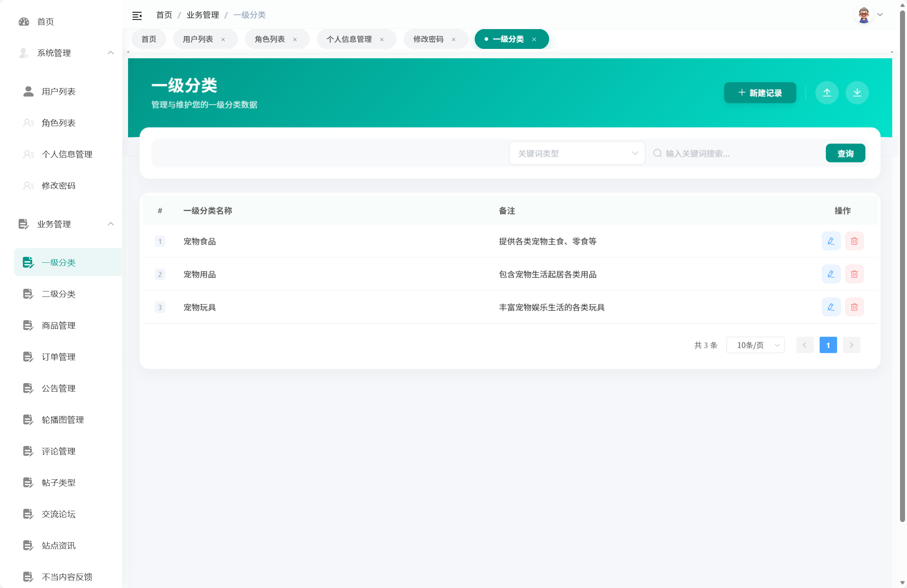Collapse the 业务管理 section
The width and height of the screenshot is (907, 588).
click(x=111, y=224)
